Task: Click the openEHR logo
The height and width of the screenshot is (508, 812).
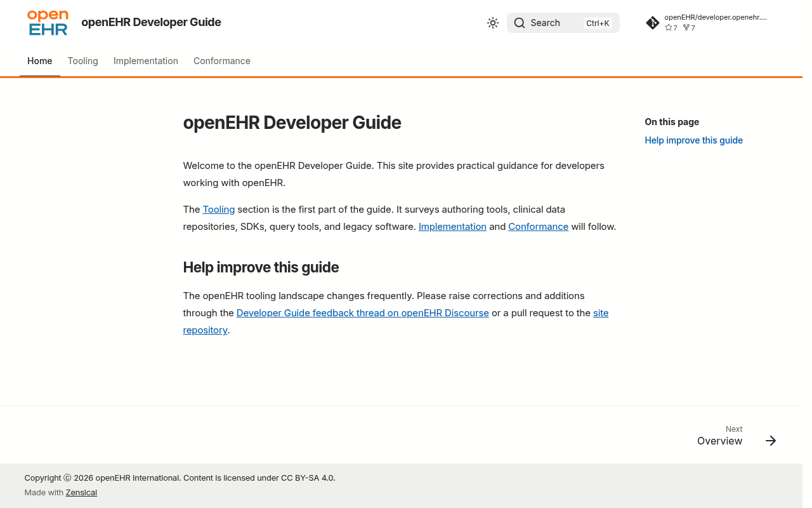Action: pos(48,23)
